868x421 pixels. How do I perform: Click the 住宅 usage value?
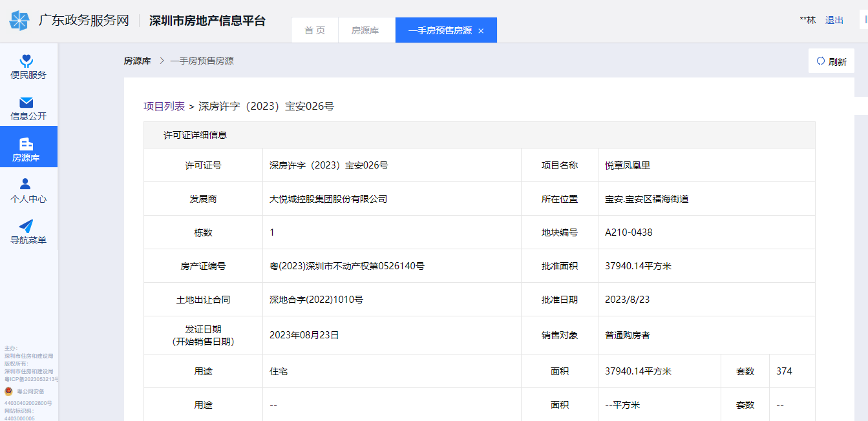click(279, 371)
